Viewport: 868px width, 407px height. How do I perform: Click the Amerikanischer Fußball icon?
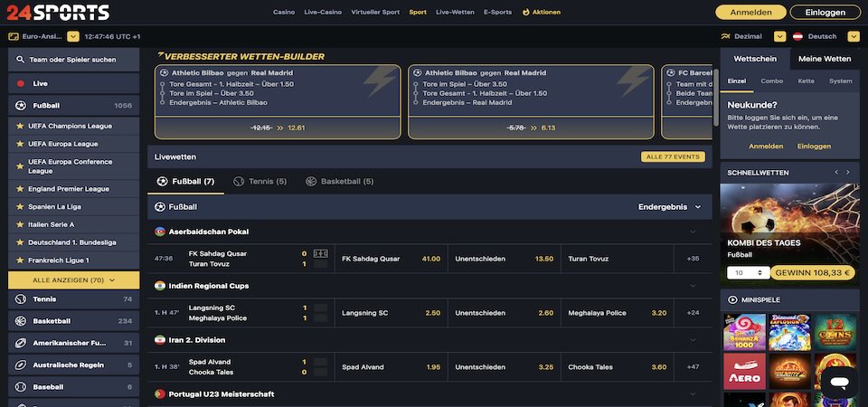pyautogui.click(x=21, y=344)
